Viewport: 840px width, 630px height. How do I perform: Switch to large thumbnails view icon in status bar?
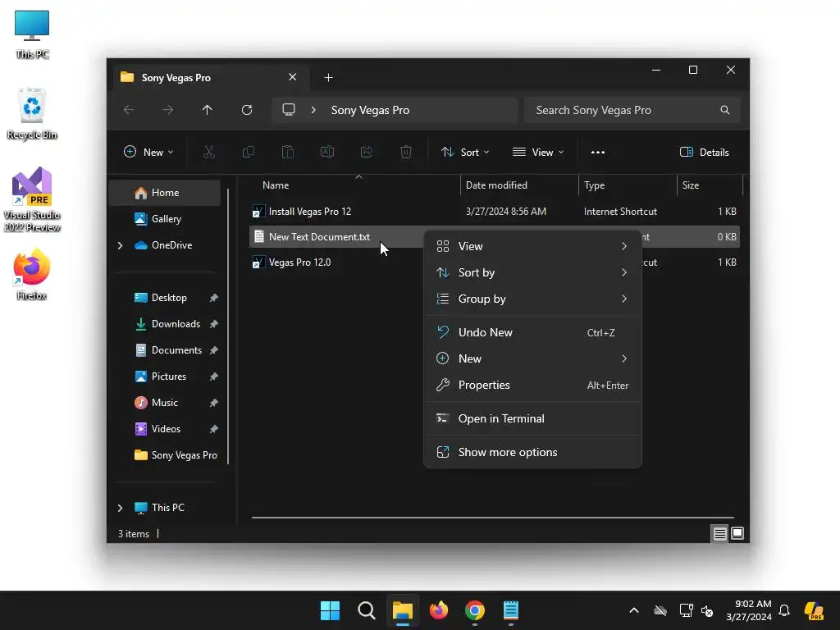coord(737,533)
